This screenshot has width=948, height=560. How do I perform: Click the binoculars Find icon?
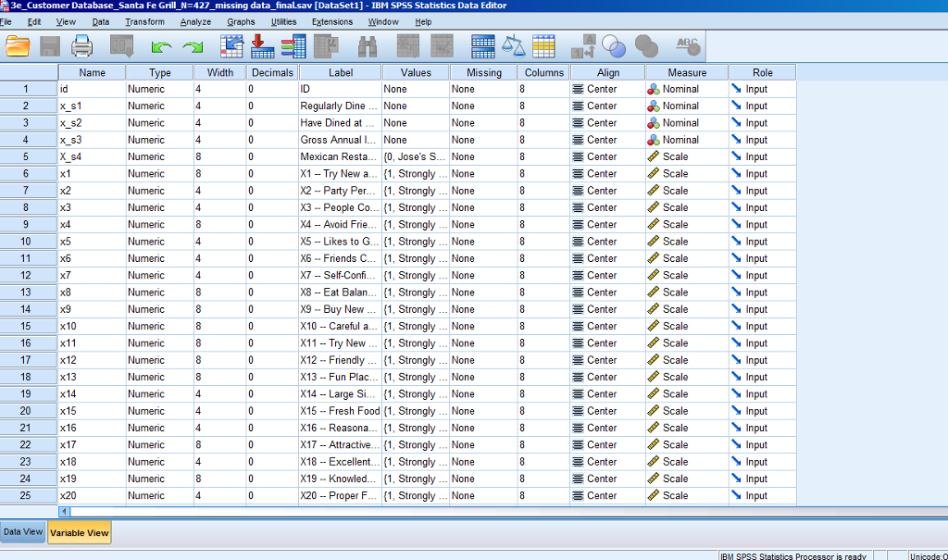tap(367, 46)
